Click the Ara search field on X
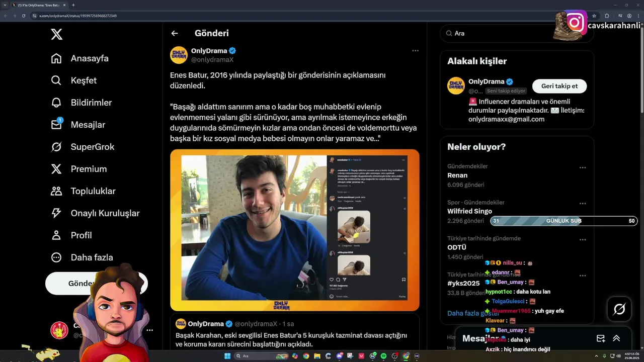The image size is (644, 362). tap(517, 33)
